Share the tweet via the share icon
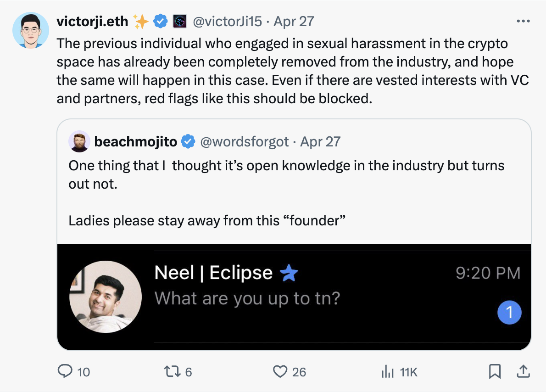Image resolution: width=546 pixels, height=392 pixels. coord(523,372)
